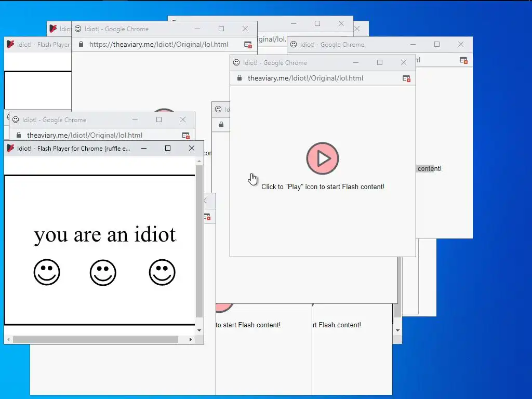Click horizontal scrollbar thumb in Flash Player window
The height and width of the screenshot is (399, 532).
tap(96, 340)
